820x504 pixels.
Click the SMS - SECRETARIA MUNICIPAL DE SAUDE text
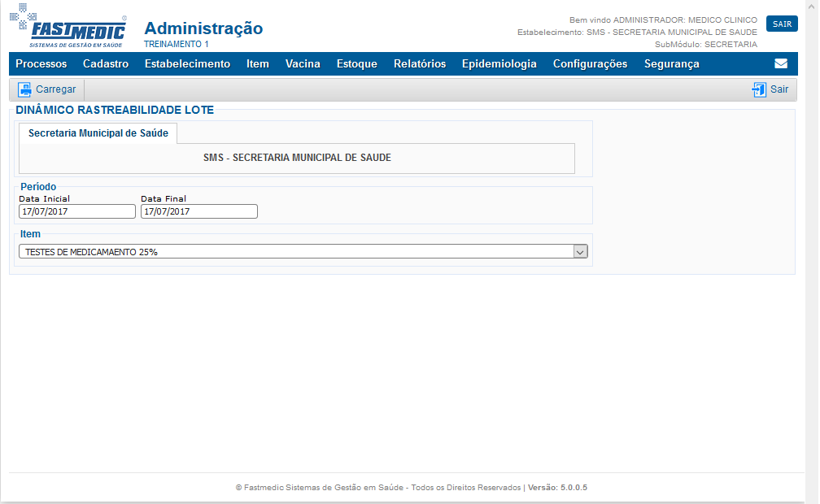click(297, 158)
